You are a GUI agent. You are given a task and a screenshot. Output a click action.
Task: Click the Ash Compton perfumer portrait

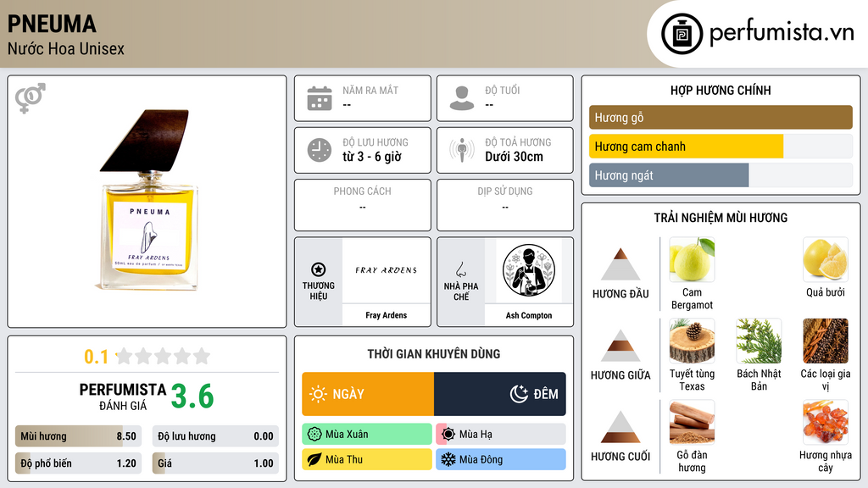(529, 270)
